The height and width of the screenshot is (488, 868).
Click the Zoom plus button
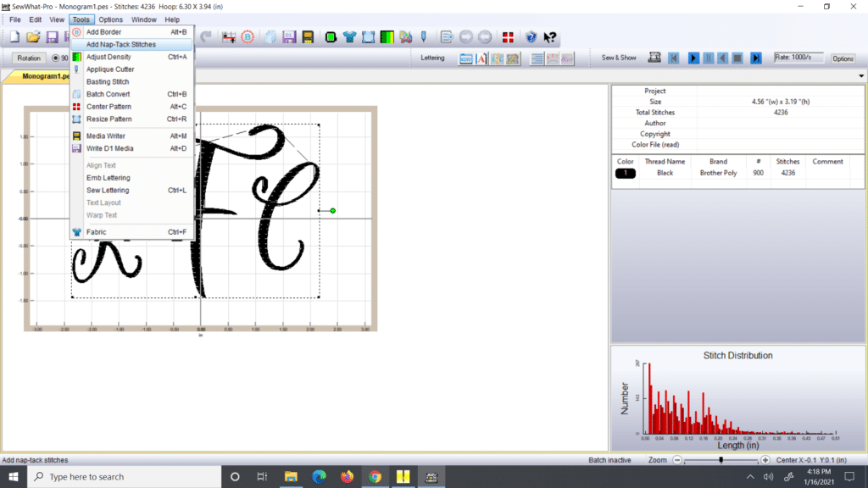765,460
